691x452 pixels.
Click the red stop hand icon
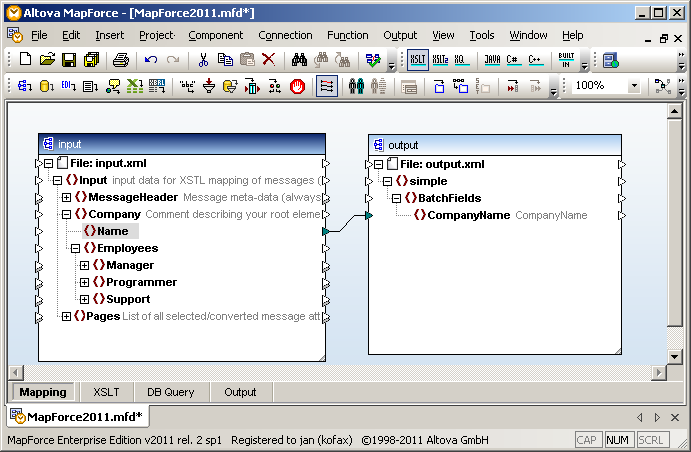[x=297, y=87]
